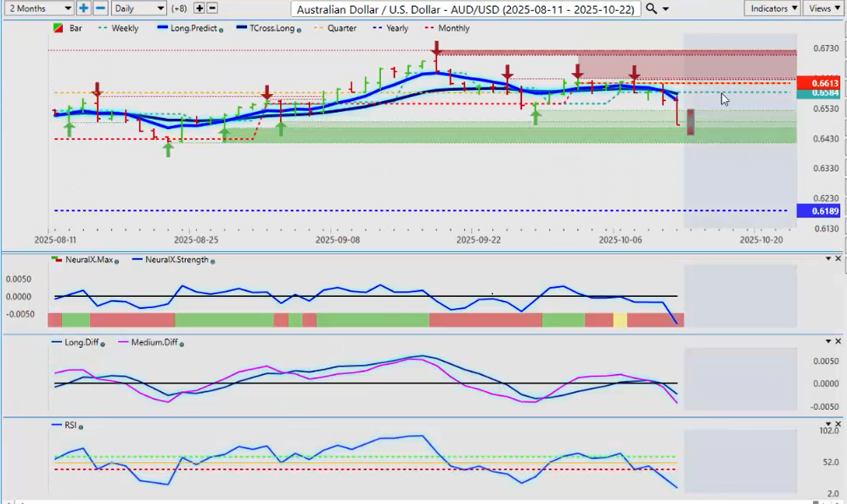Expand the arrow next to search icon
This screenshot has height=504, width=847.
coord(665,8)
